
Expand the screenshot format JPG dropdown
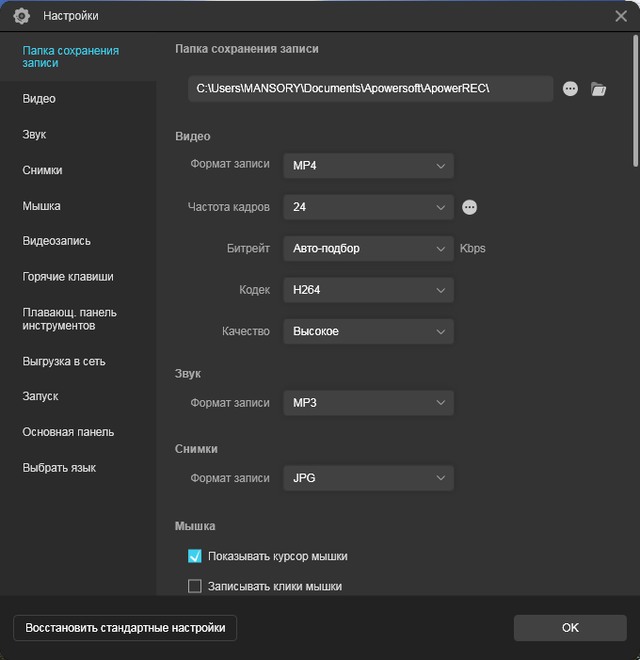click(x=368, y=478)
